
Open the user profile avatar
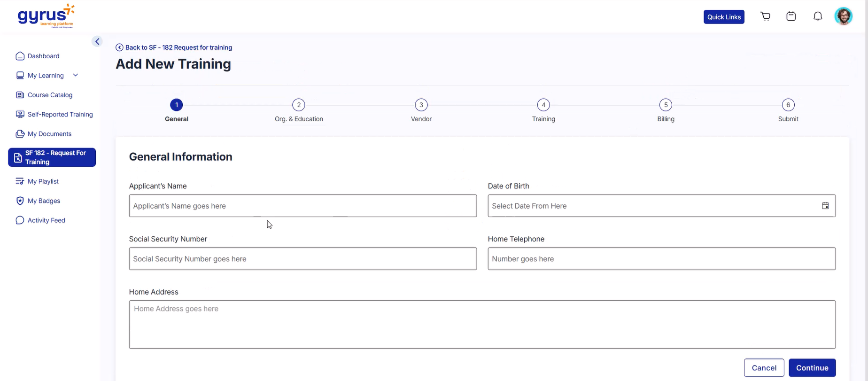844,16
